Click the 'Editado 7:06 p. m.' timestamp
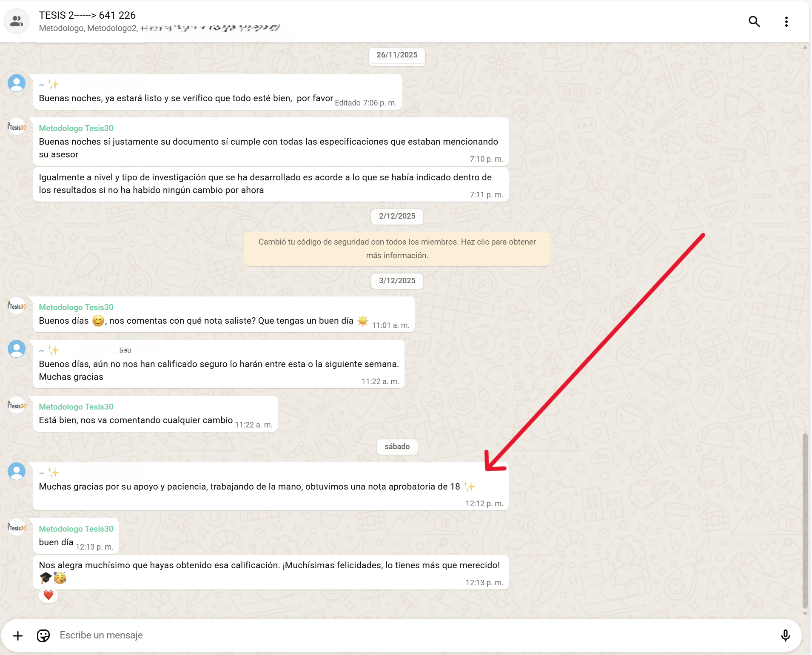The height and width of the screenshot is (655, 812). coord(366,103)
